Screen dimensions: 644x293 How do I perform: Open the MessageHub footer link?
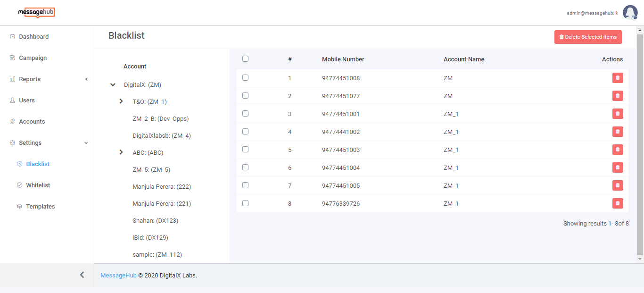[118, 276]
